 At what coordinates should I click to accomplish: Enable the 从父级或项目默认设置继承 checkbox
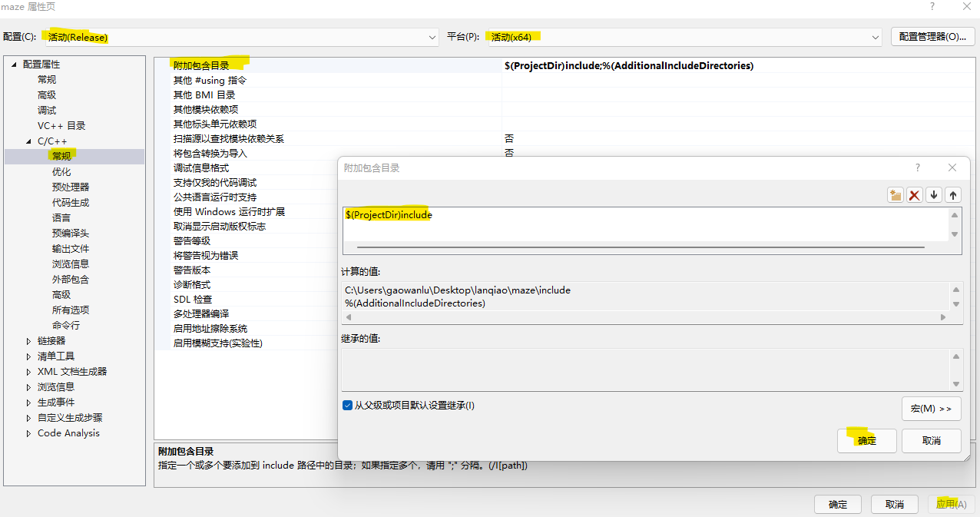(x=347, y=405)
